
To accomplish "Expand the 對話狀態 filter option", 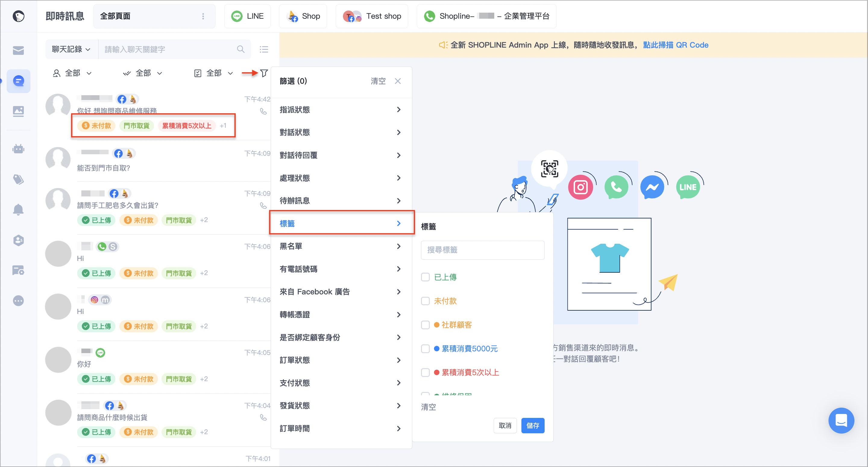I will pyautogui.click(x=340, y=133).
